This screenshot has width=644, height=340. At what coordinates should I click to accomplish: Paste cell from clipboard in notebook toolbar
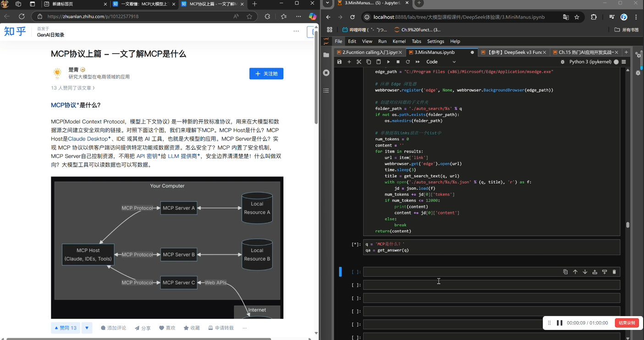tap(379, 62)
